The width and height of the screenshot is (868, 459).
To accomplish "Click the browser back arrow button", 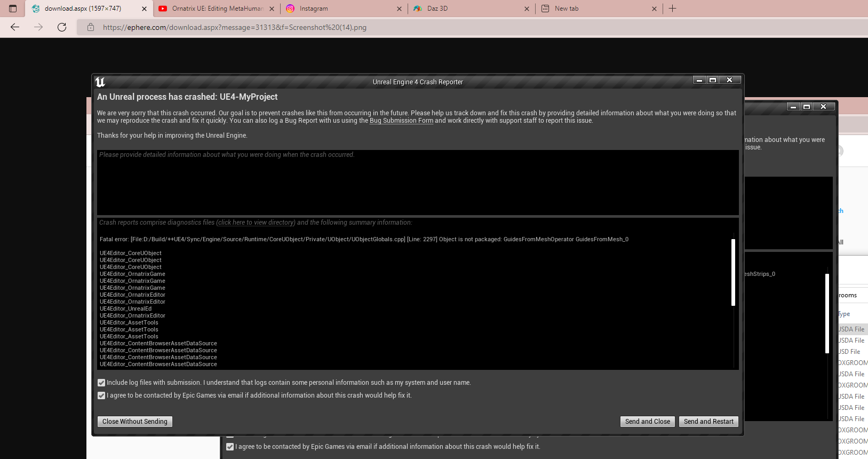I will tap(15, 27).
